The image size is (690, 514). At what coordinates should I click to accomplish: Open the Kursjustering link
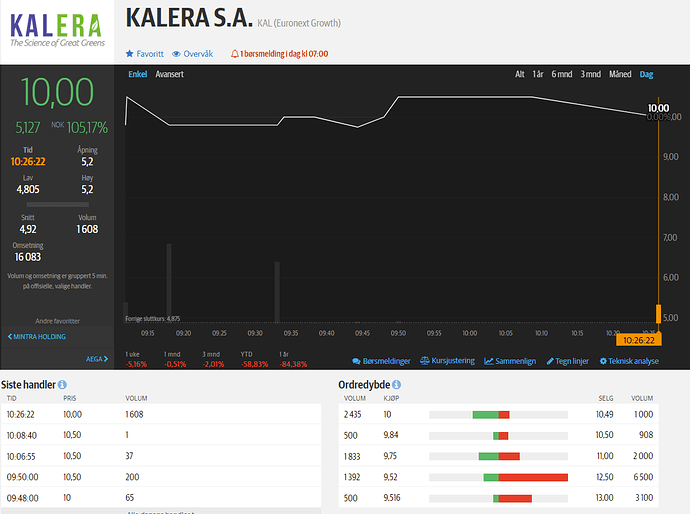453,361
